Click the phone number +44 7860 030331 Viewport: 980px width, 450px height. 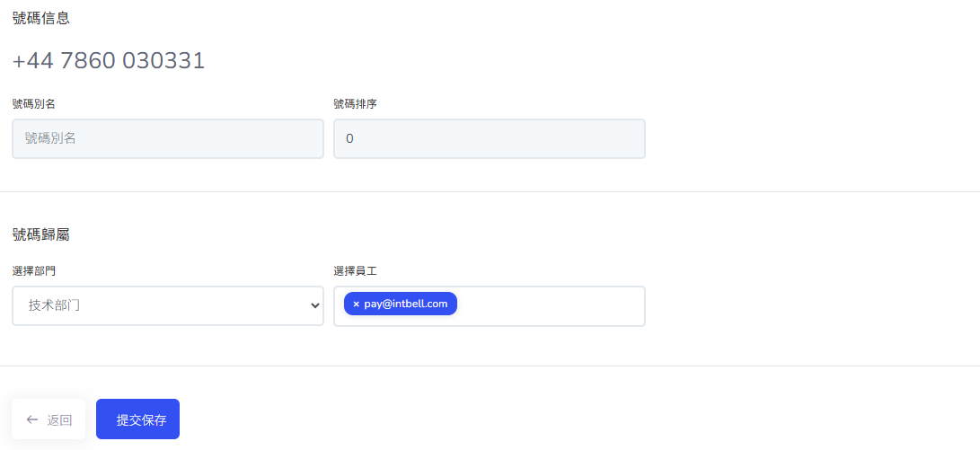pyautogui.click(x=109, y=61)
